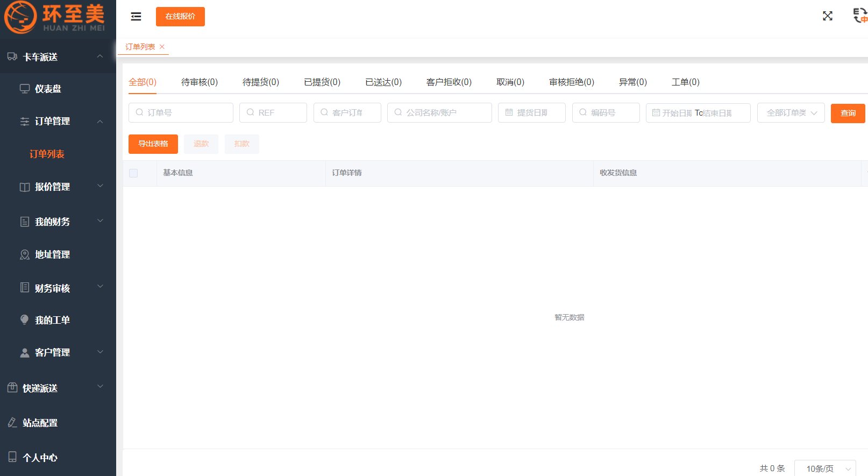Expand the 报价管理 submenu
This screenshot has width=868, height=476.
click(x=100, y=186)
